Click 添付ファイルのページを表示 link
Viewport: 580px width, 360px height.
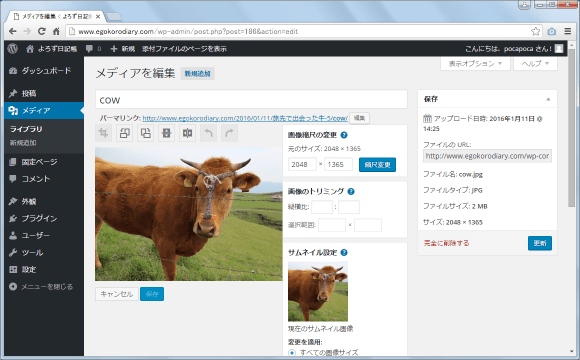tap(184, 48)
